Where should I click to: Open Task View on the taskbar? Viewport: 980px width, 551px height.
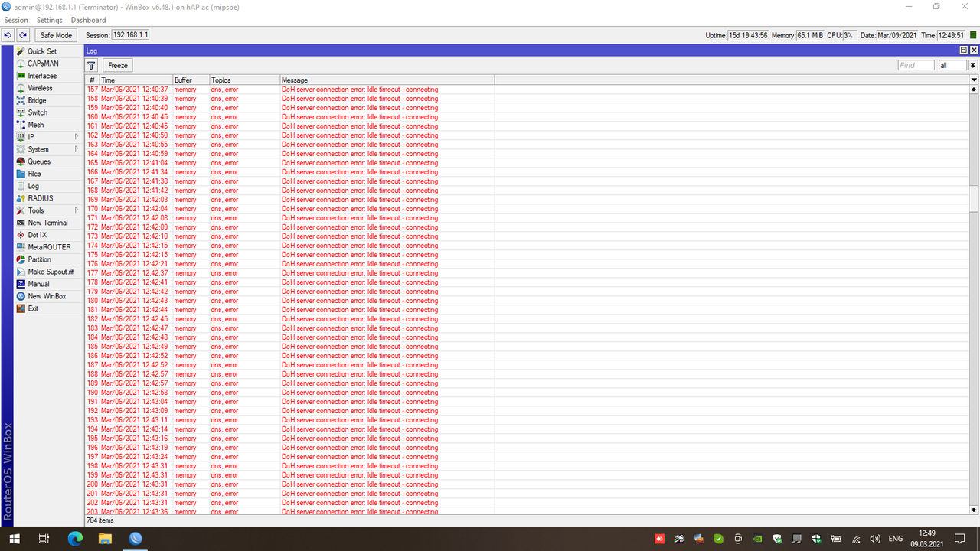click(44, 539)
